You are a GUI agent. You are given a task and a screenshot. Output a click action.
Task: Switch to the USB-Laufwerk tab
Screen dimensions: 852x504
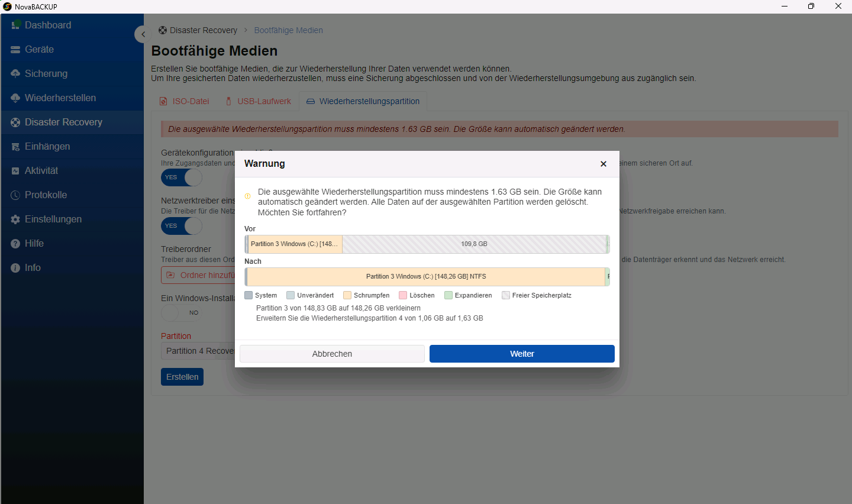(x=259, y=101)
